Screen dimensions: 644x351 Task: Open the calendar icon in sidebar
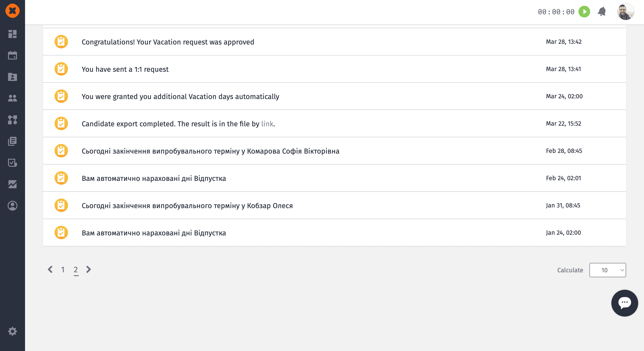tap(13, 55)
